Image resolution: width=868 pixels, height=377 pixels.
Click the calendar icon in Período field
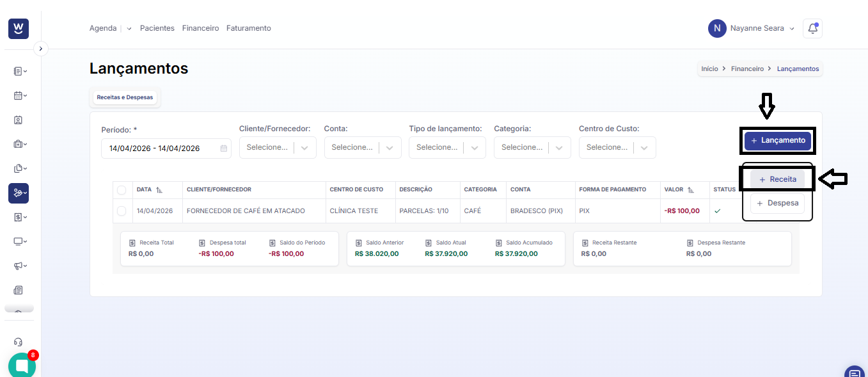click(224, 148)
